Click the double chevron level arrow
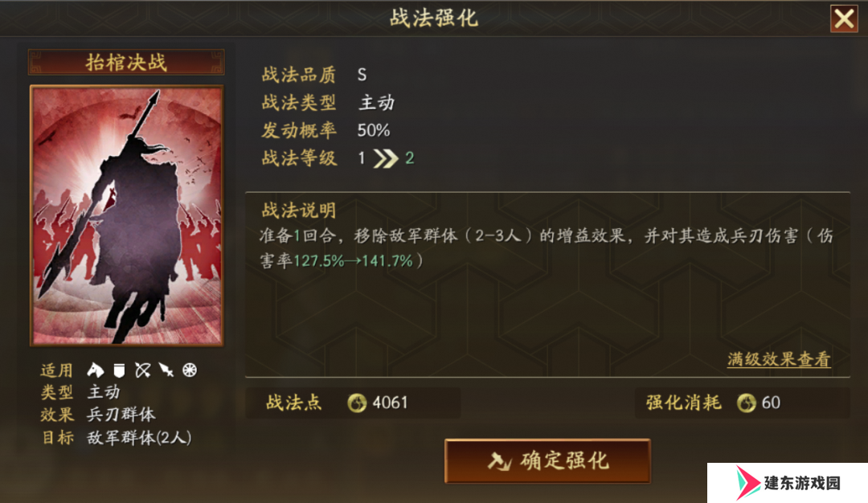 [x=386, y=159]
